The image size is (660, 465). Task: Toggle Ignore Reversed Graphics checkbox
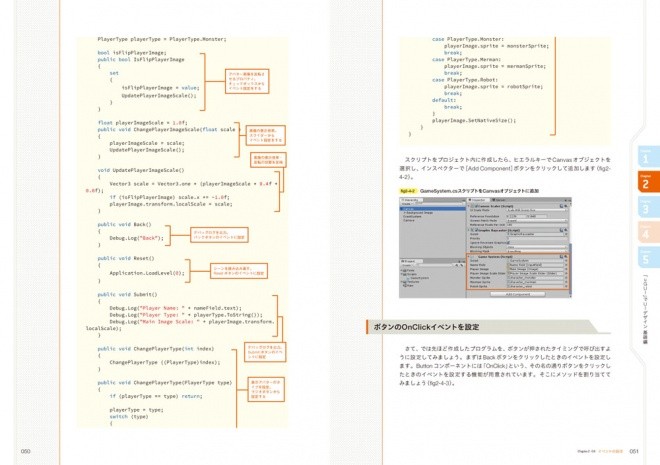[x=508, y=243]
